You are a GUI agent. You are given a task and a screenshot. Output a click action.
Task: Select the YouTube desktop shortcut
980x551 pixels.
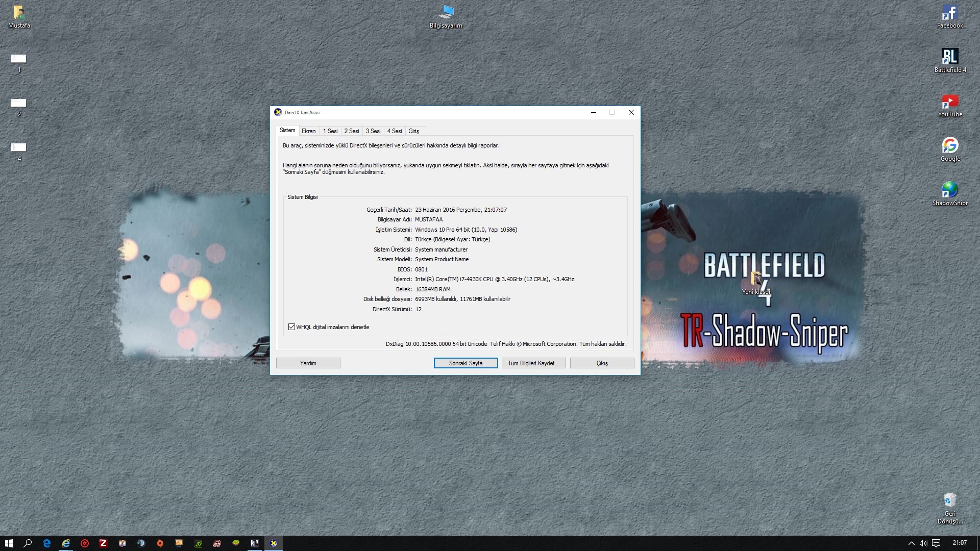pos(950,105)
